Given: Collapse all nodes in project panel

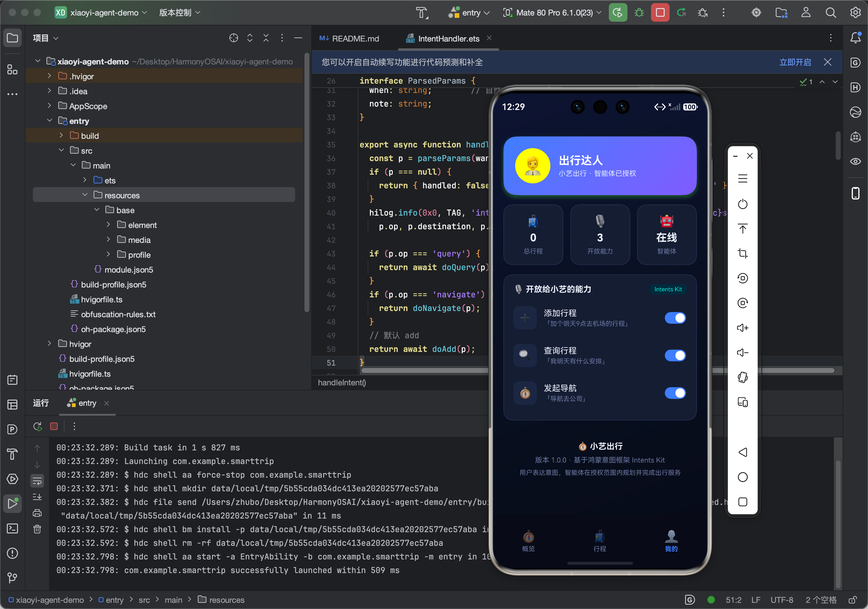Looking at the screenshot, I should click(x=266, y=38).
